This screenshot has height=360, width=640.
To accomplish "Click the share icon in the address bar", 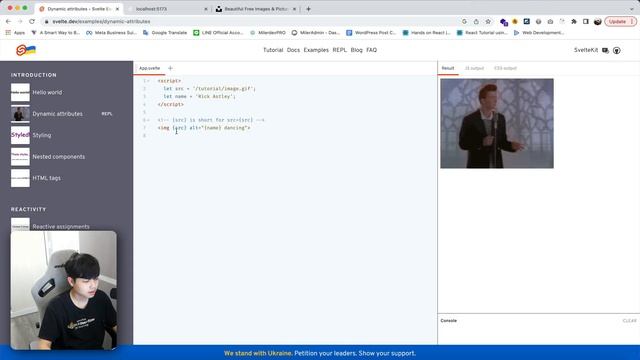I will [x=476, y=21].
